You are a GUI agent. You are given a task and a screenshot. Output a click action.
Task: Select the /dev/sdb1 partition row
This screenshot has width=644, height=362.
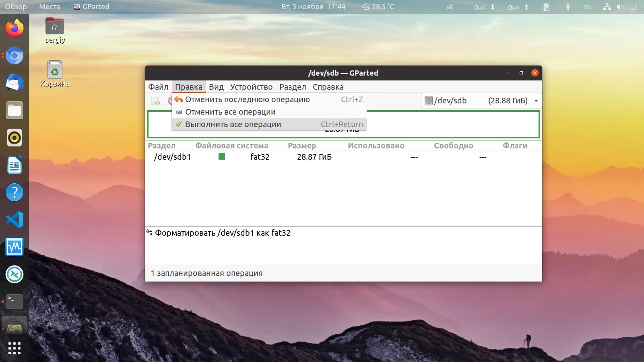[343, 157]
